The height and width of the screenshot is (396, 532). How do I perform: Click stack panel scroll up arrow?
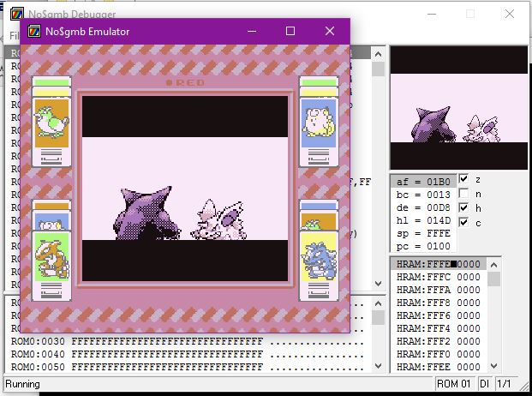(493, 265)
